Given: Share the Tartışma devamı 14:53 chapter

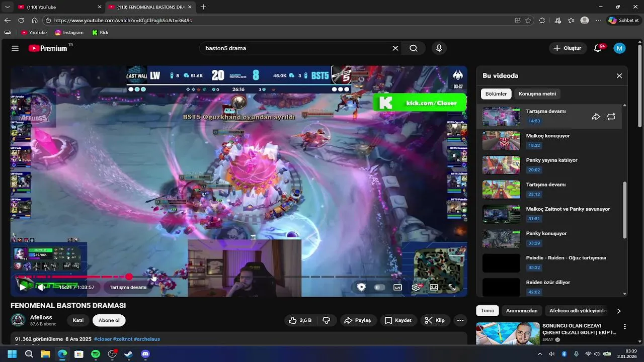Looking at the screenshot, I should click(596, 117).
